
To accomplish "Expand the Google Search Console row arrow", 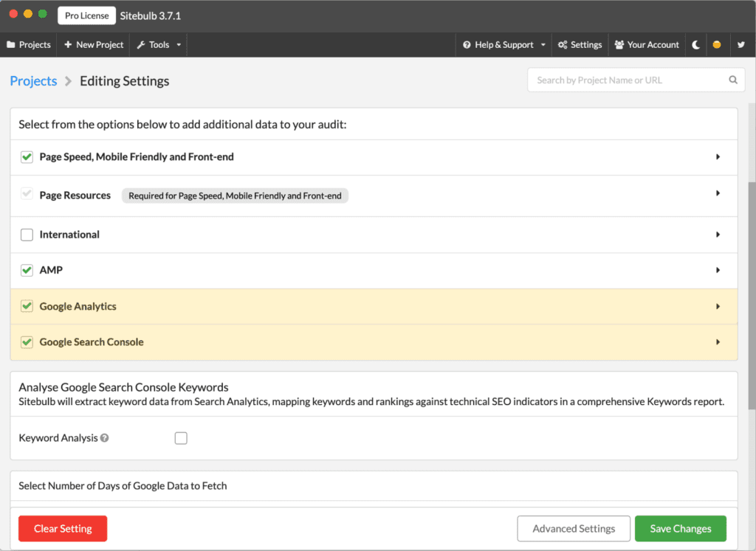I will point(718,342).
